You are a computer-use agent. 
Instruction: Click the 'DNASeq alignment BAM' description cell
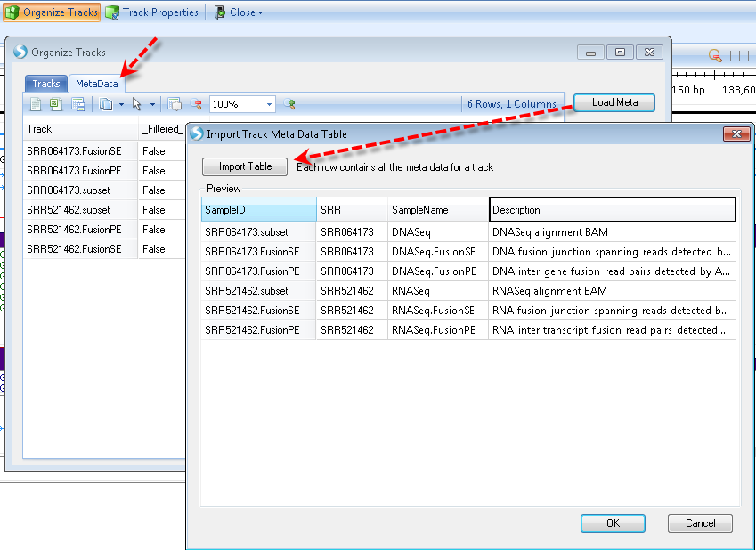point(613,232)
